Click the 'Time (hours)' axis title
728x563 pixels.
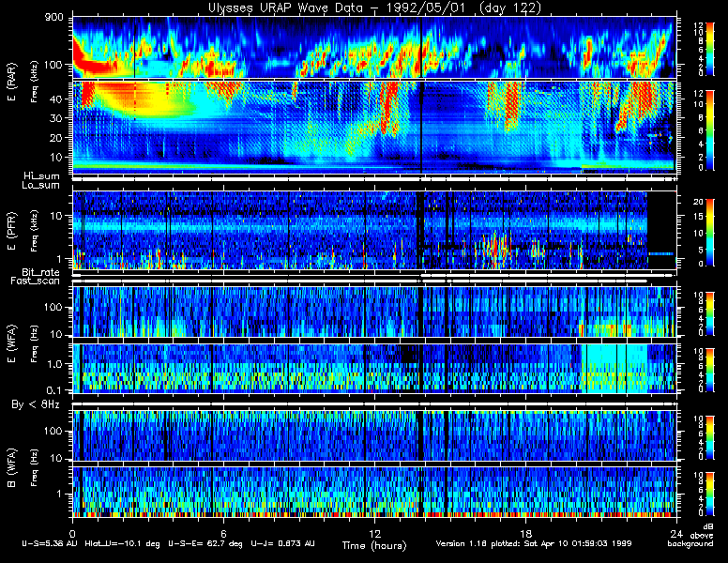pos(374,545)
